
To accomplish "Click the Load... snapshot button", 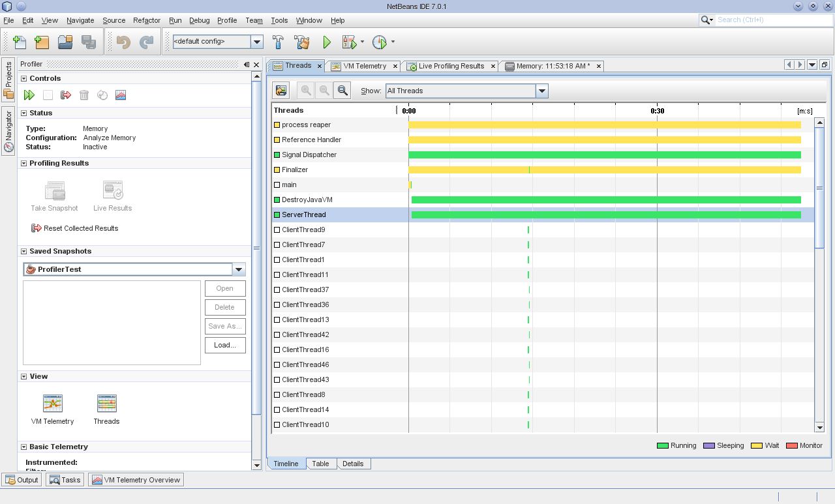I will point(225,345).
